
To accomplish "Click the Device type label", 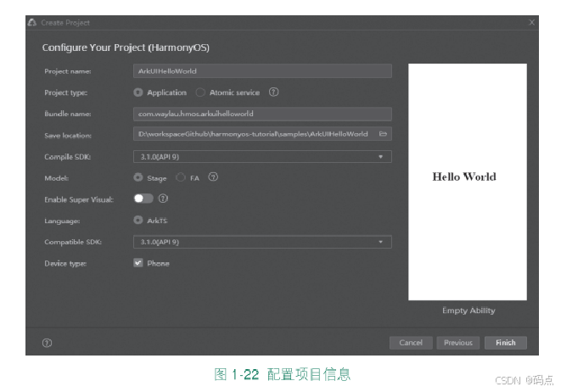I will [x=65, y=264].
